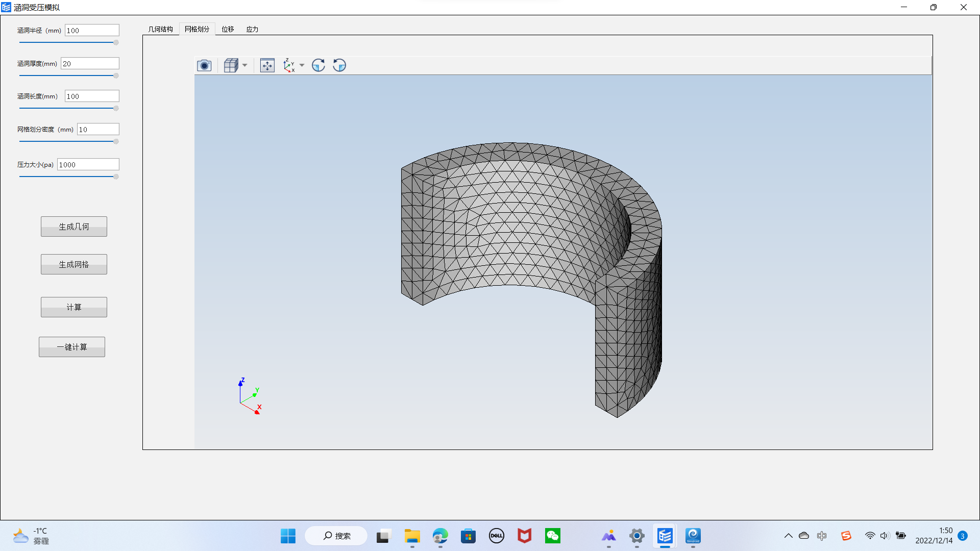Click the 涵洞半径 input field
Screen dimensions: 980x551
(92, 30)
